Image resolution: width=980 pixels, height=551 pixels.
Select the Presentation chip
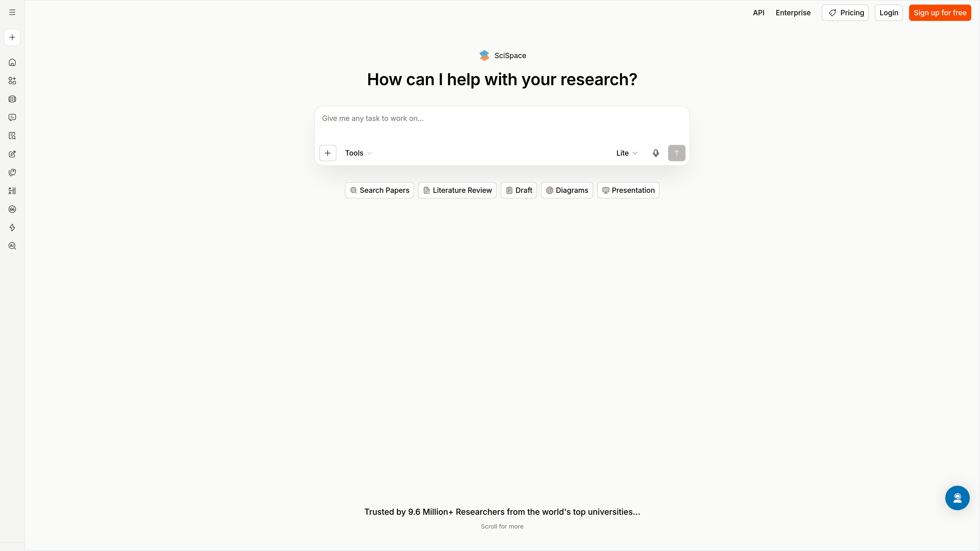click(628, 190)
